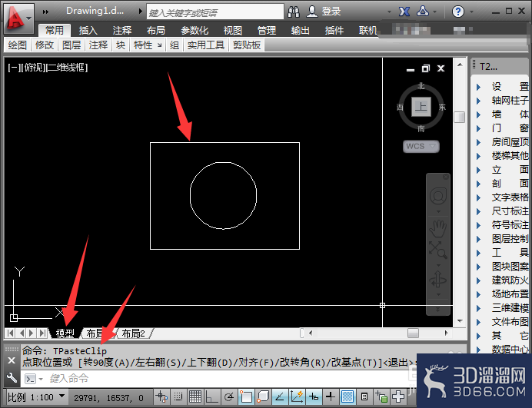Toggle Dynamic UCS in status bar
The width and height of the screenshot is (532, 408).
(x=297, y=396)
